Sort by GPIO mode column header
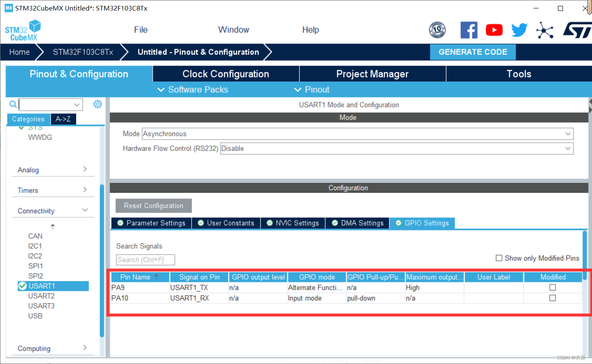 pos(317,277)
